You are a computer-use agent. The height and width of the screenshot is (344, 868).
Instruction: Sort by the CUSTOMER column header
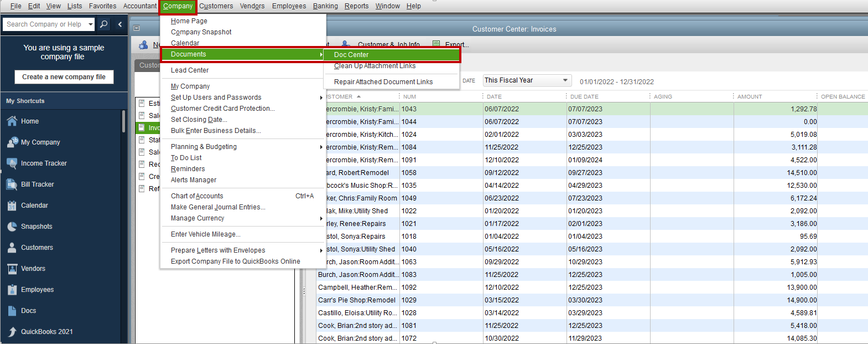(x=339, y=96)
